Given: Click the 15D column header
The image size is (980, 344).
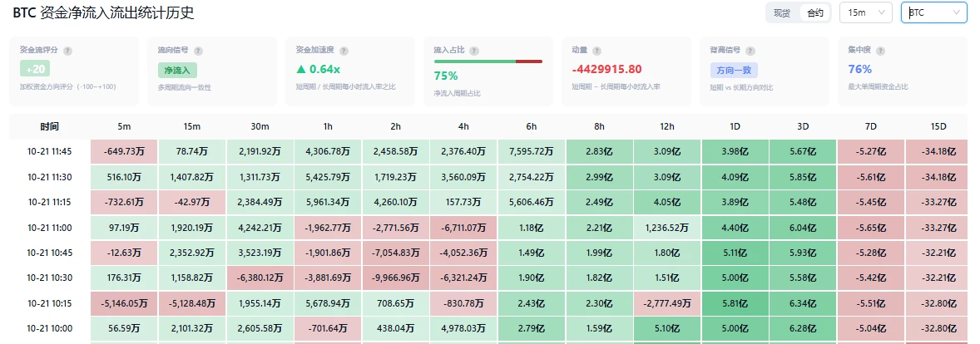Looking at the screenshot, I should (x=938, y=127).
